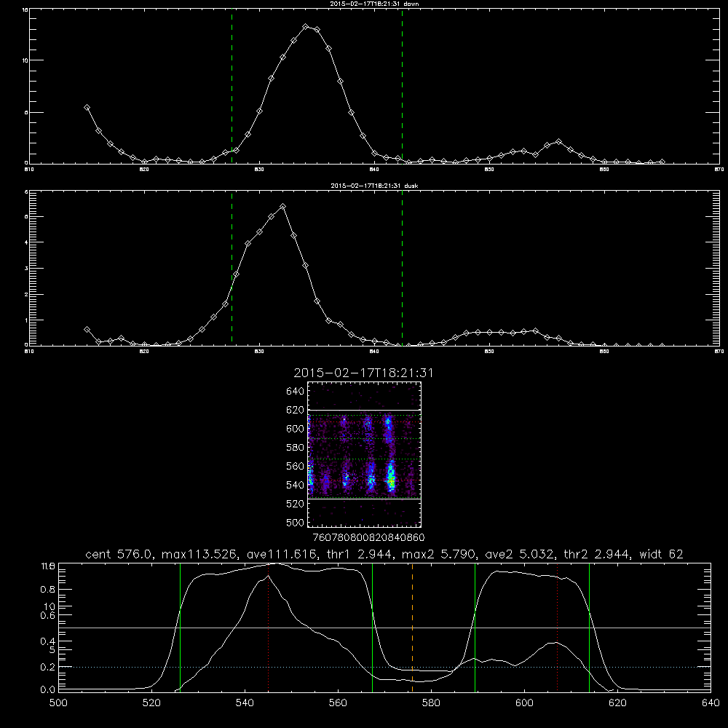
Task: Select the "widt 62" value in the stats line
Action: tap(661, 554)
